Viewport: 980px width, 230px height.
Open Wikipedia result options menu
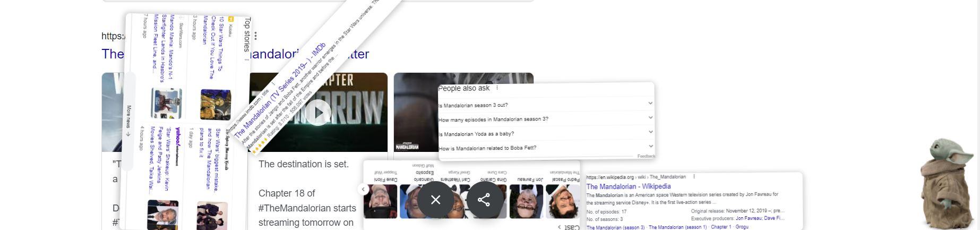694,177
